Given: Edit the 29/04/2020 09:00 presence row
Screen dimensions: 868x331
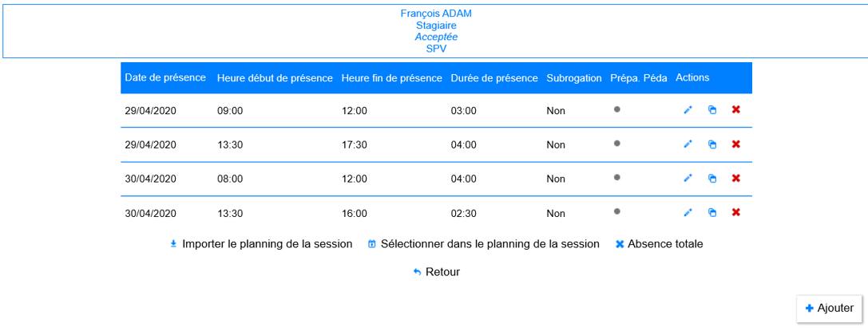Looking at the screenshot, I should pos(688,110).
